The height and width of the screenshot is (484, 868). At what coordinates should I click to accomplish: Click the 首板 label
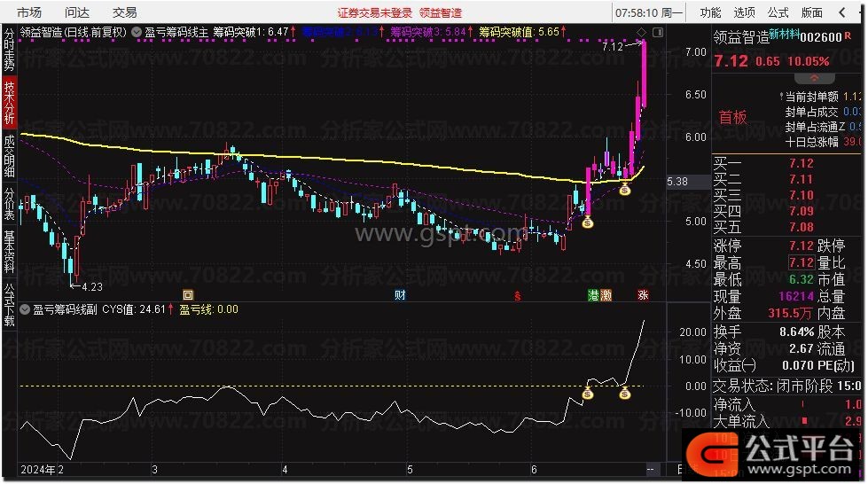pyautogui.click(x=733, y=117)
